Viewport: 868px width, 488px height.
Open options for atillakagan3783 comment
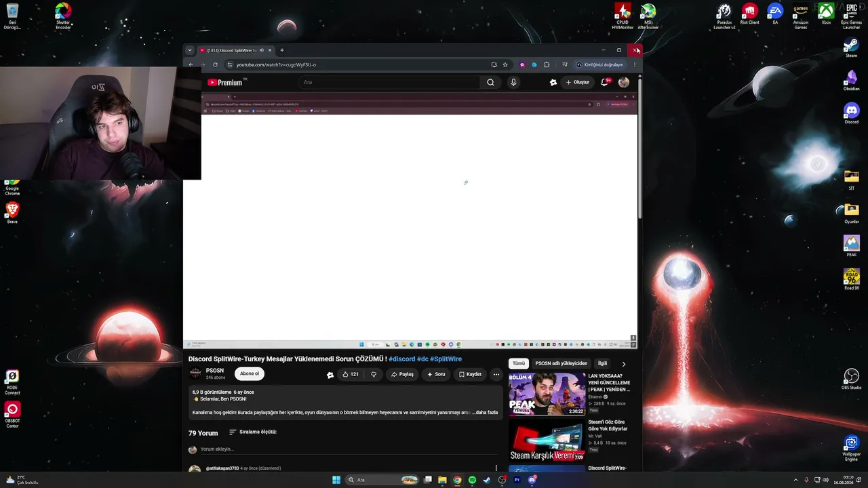[496, 468]
